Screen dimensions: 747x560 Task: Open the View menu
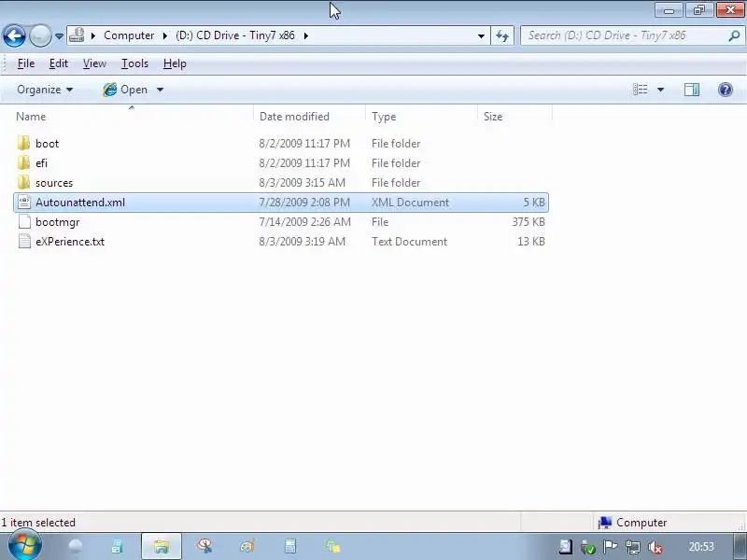pyautogui.click(x=94, y=63)
